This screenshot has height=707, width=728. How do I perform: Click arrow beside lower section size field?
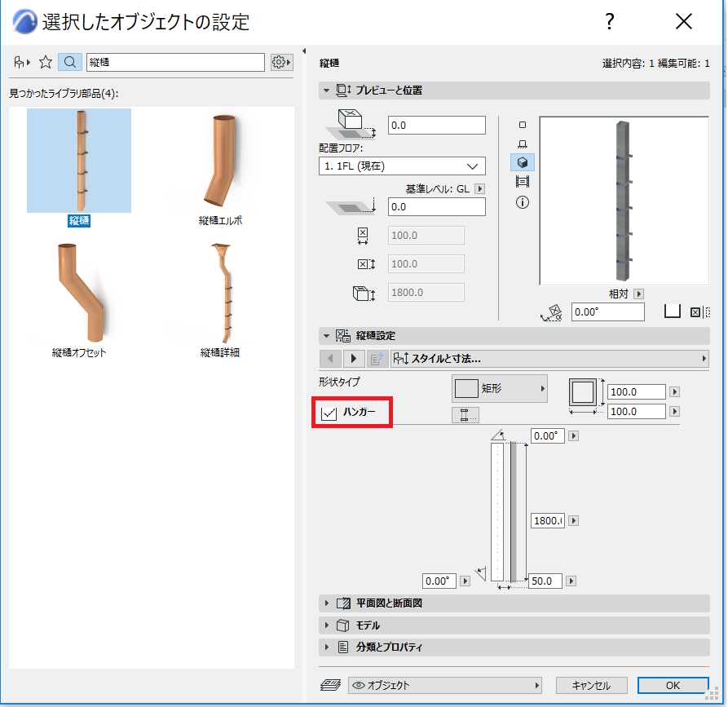(x=675, y=412)
